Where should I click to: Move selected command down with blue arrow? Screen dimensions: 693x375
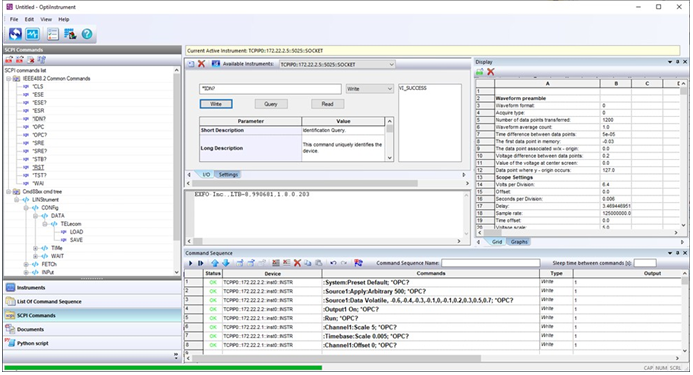point(225,263)
